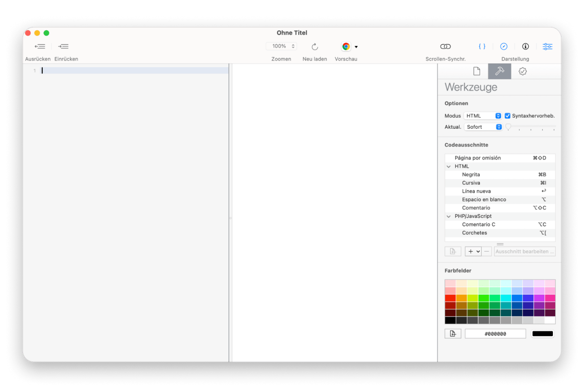
Task: Click the insert color icon beside hex field
Action: click(453, 334)
